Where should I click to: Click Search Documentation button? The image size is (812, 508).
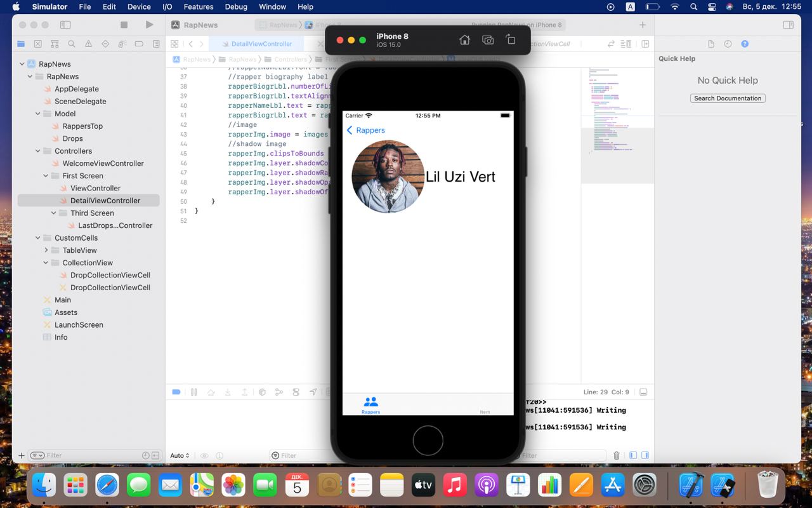click(728, 98)
